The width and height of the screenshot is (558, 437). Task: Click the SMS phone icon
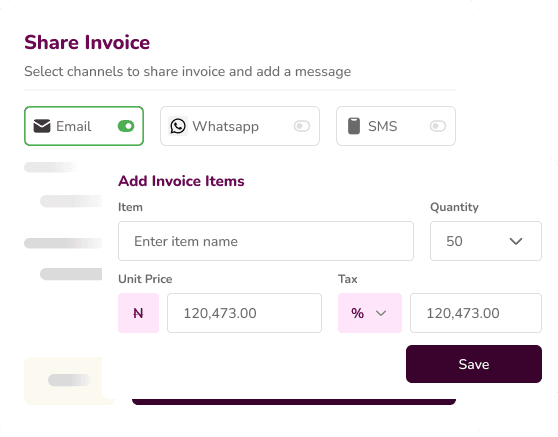pos(354,126)
